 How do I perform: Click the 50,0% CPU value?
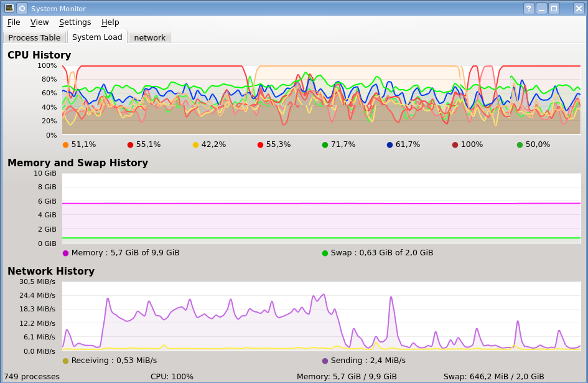pos(538,144)
